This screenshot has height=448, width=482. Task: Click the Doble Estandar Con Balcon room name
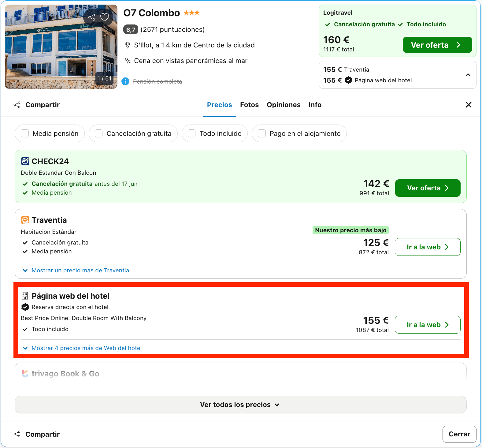(59, 173)
